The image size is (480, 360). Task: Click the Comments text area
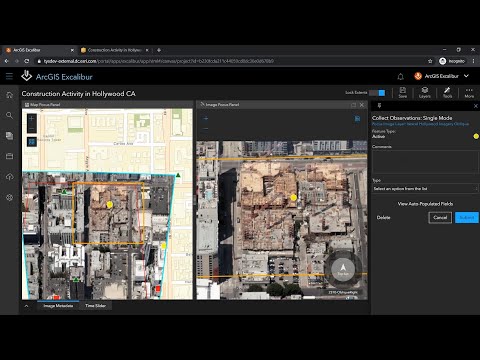tap(425, 162)
